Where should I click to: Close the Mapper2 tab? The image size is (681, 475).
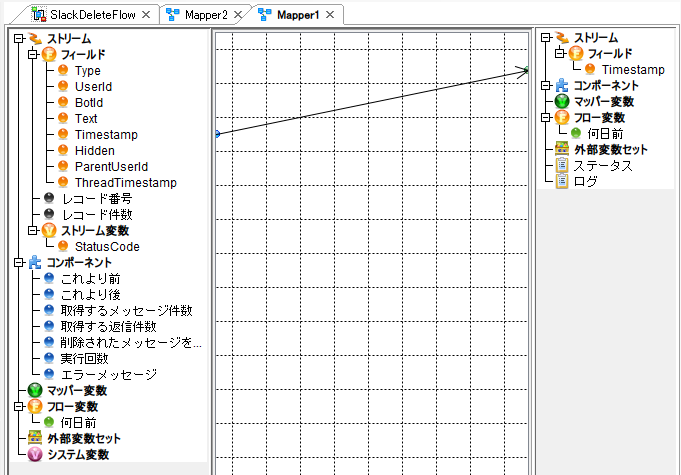coord(238,15)
